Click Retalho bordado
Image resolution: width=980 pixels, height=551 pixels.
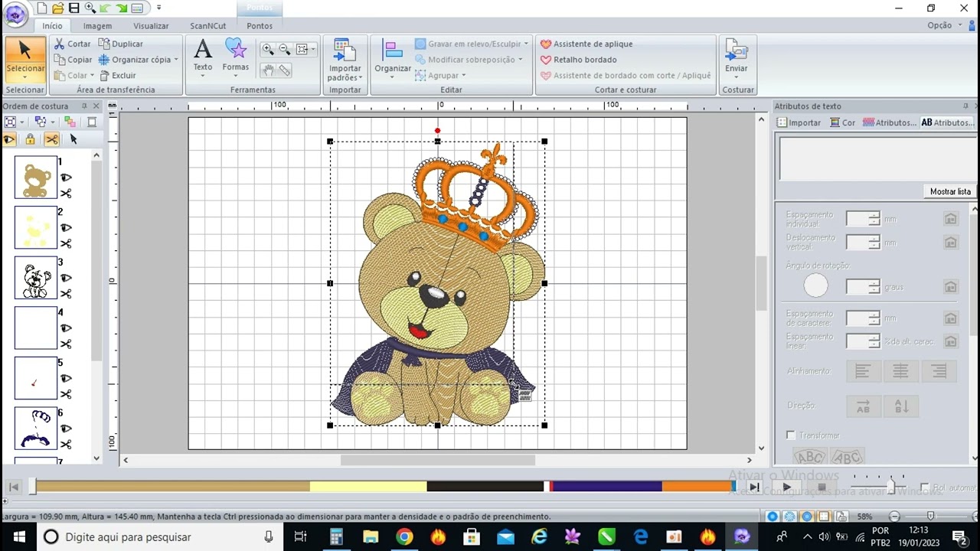(x=578, y=60)
